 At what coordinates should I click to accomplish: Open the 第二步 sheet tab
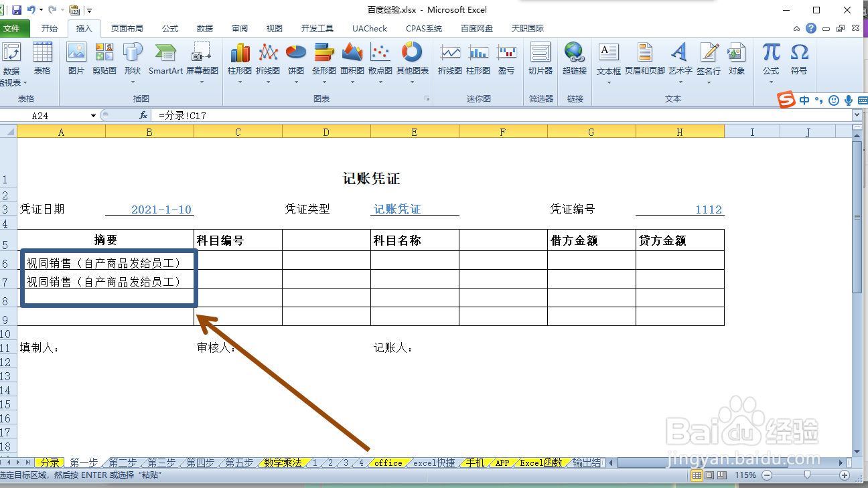[x=123, y=463]
